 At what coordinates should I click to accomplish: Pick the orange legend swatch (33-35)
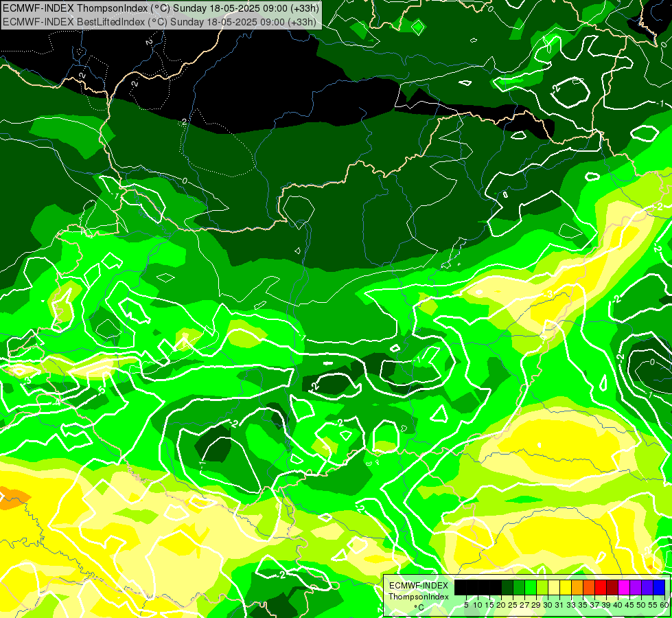pyautogui.click(x=577, y=588)
